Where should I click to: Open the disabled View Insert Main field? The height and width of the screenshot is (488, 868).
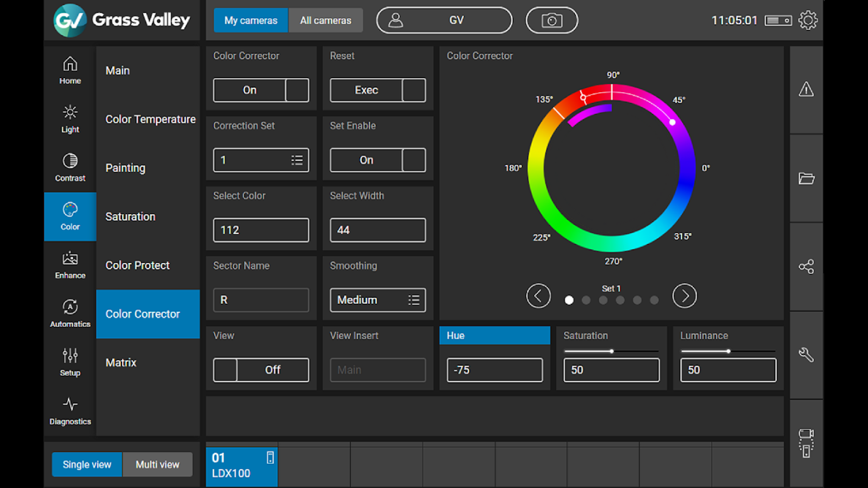(x=378, y=370)
